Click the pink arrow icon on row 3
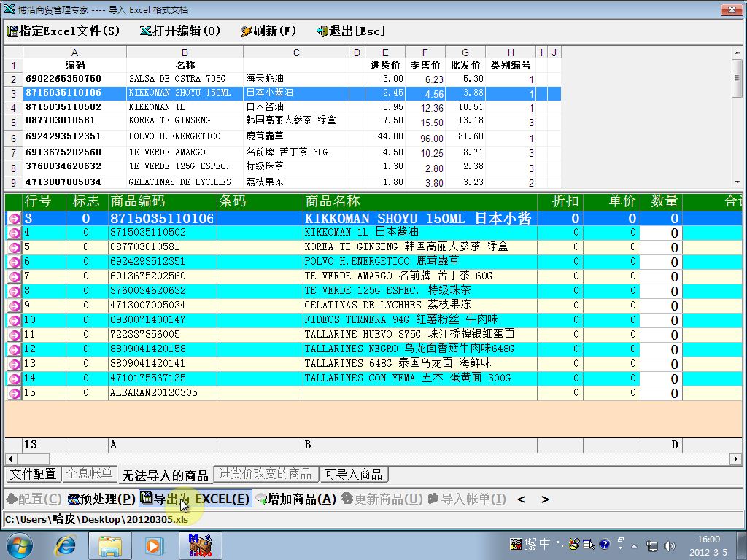747x560 pixels. coord(15,219)
